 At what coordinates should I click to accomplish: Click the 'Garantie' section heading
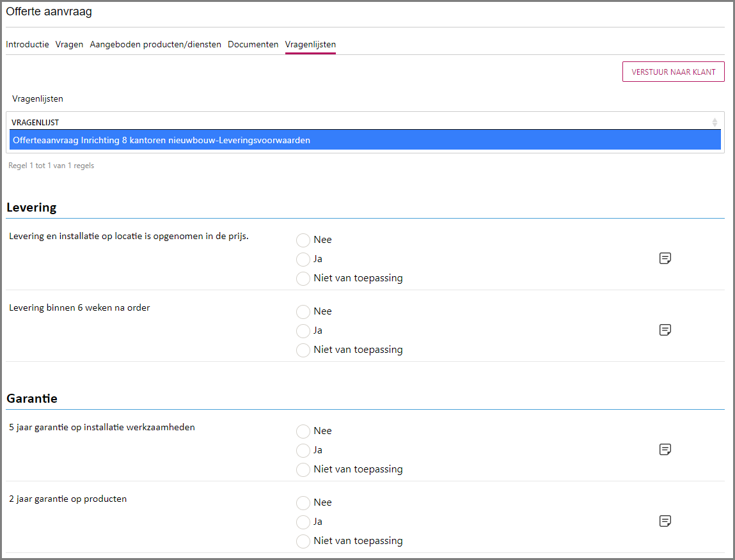(32, 399)
